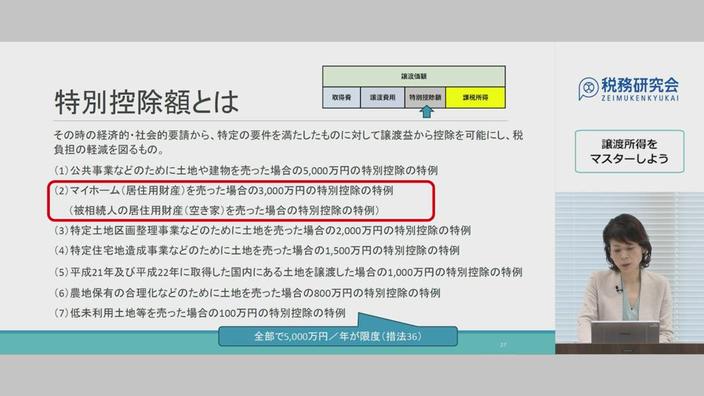
Task: Click the 特別控除額 diagram cell
Action: tap(425, 97)
